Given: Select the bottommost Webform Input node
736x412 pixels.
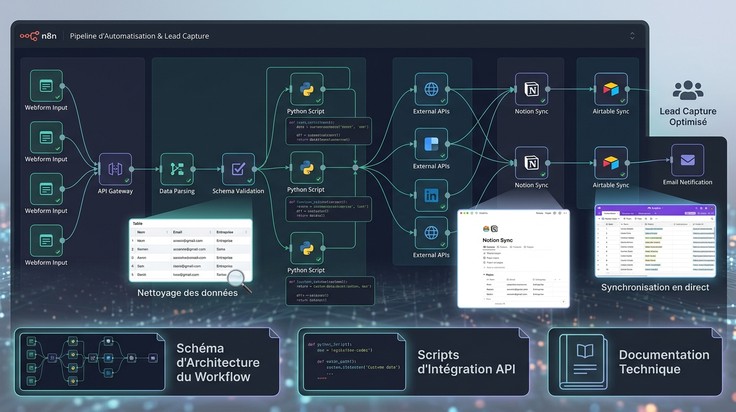Looking at the screenshot, I should [x=46, y=241].
